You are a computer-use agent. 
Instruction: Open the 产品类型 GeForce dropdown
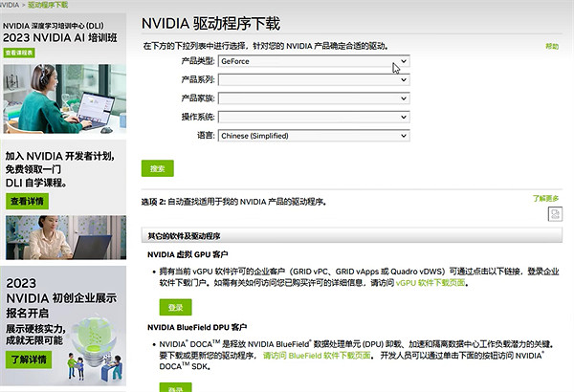point(313,61)
